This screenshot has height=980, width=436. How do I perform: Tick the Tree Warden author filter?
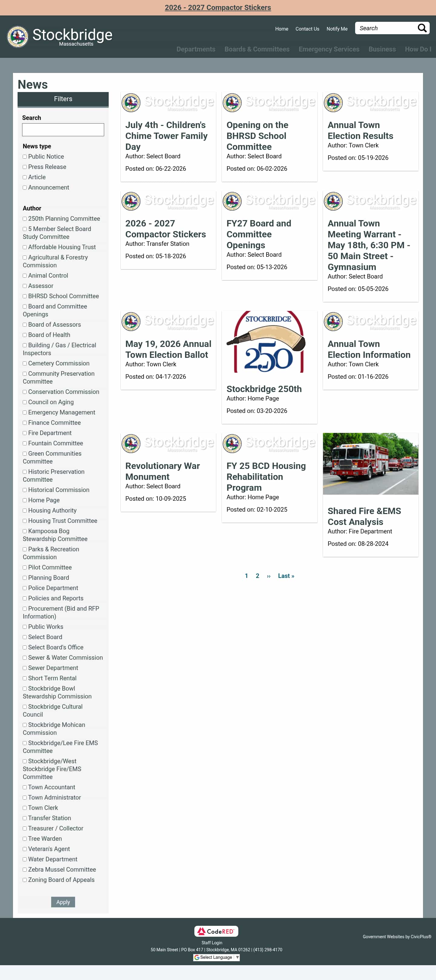(x=25, y=839)
